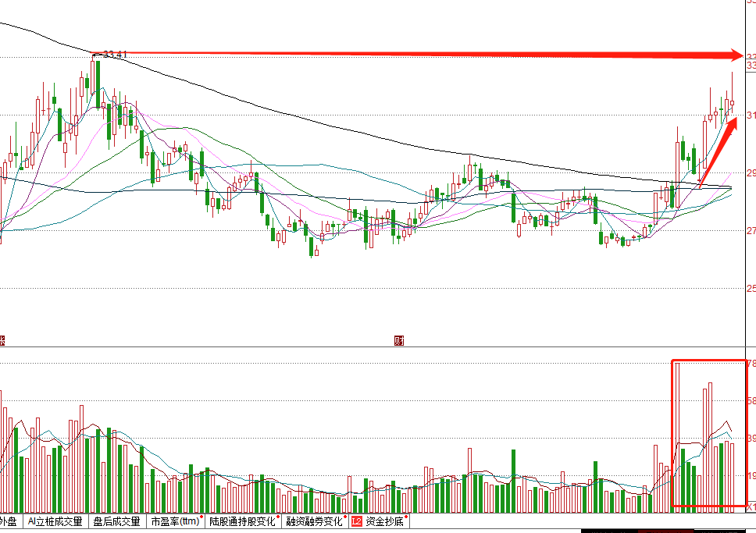Click the 25 price axis label
Image resolution: width=756 pixels, height=533 pixels.
point(751,289)
